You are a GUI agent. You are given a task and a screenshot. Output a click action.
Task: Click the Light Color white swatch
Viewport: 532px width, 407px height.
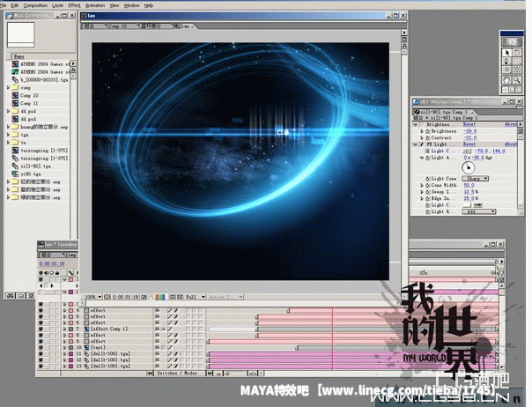[467, 205]
